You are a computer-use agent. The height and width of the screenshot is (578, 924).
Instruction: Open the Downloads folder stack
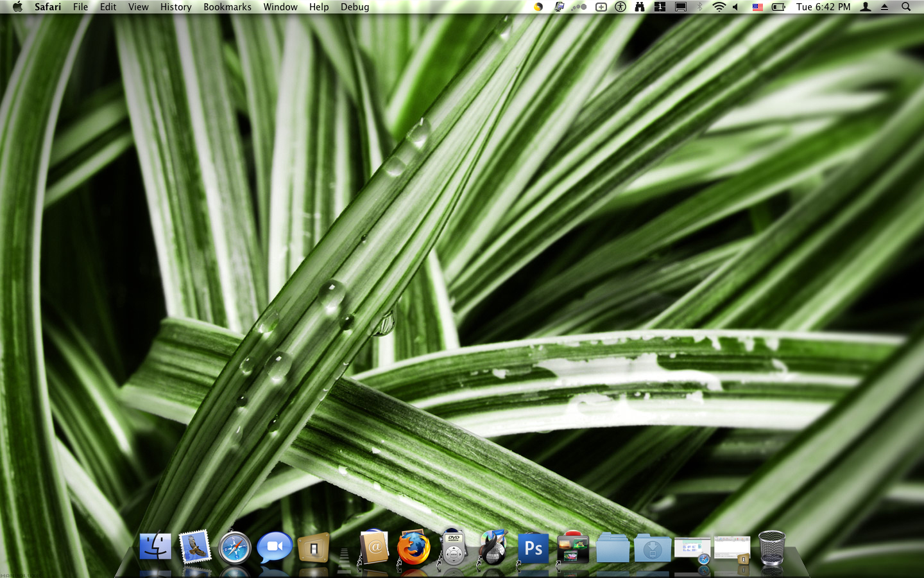(653, 548)
